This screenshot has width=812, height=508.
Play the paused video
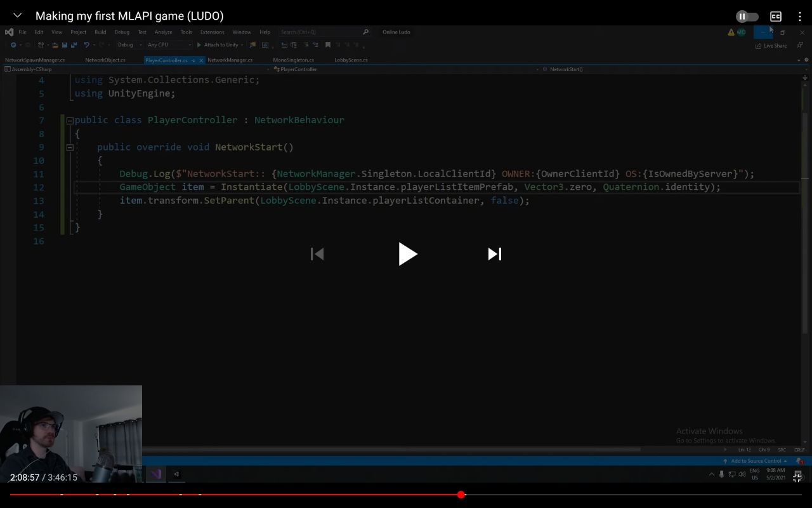[407, 254]
